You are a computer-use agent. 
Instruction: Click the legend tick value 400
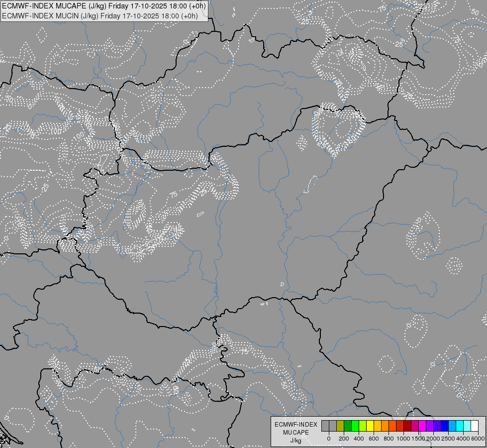[359, 439]
